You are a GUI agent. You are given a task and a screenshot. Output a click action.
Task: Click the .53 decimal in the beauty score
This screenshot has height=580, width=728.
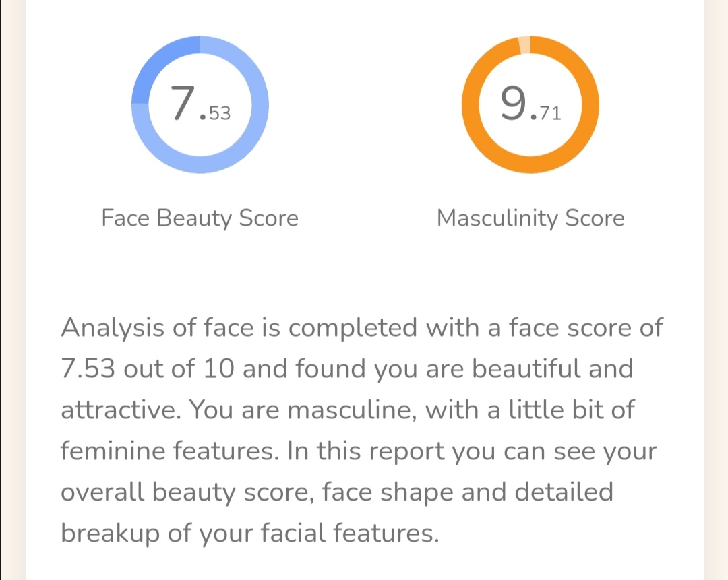point(216,113)
